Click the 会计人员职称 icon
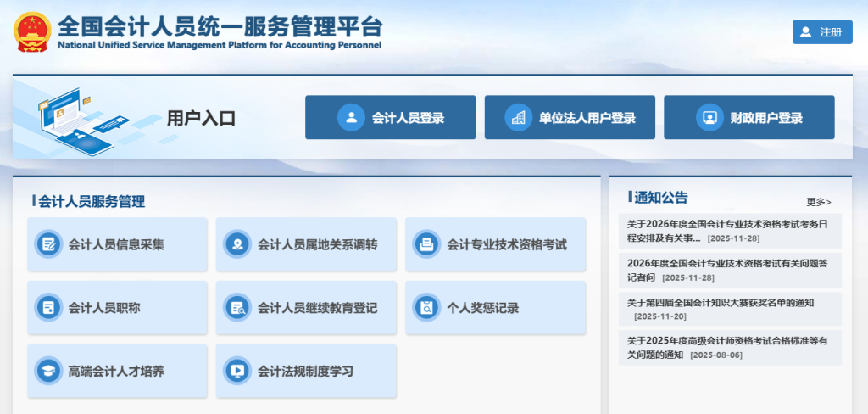Image resolution: width=868 pixels, height=414 pixels. 48,308
